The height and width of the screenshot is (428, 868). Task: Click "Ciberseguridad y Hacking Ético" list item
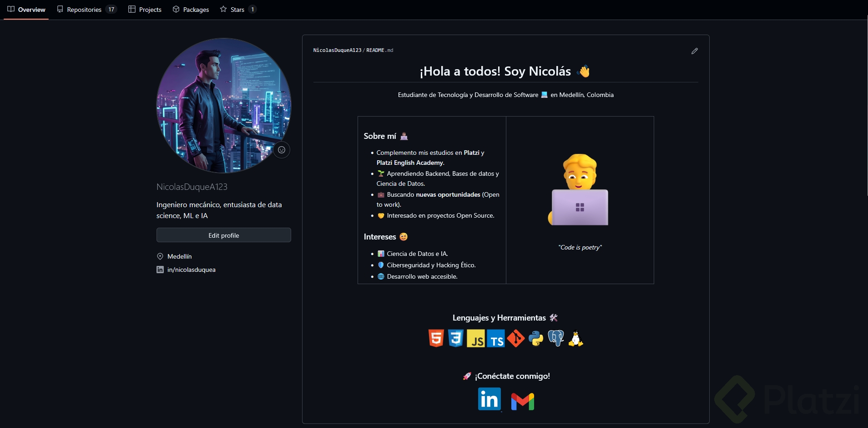(x=431, y=265)
